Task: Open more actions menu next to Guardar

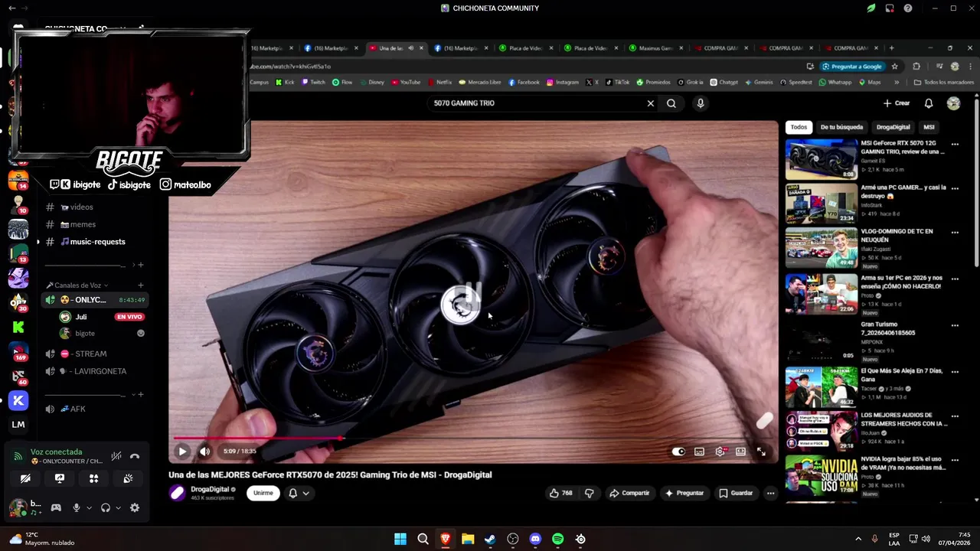Action: pos(770,493)
